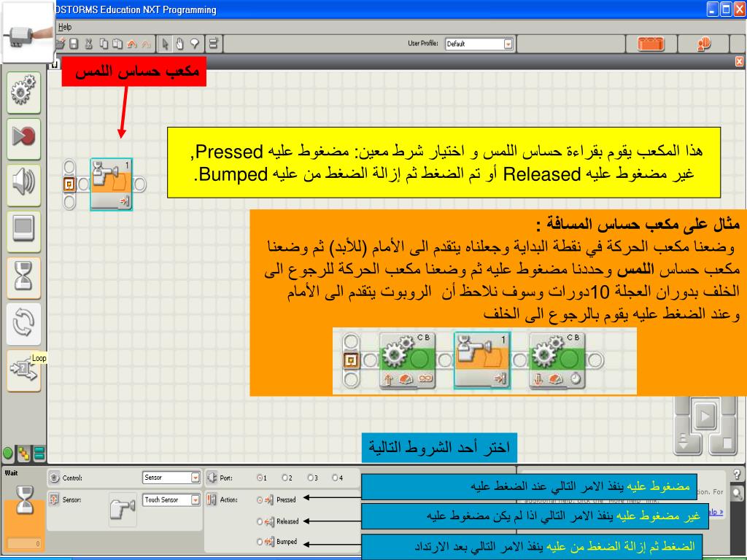747x560 pixels.
Task: Select the second Move block in the example program
Action: coord(557,360)
